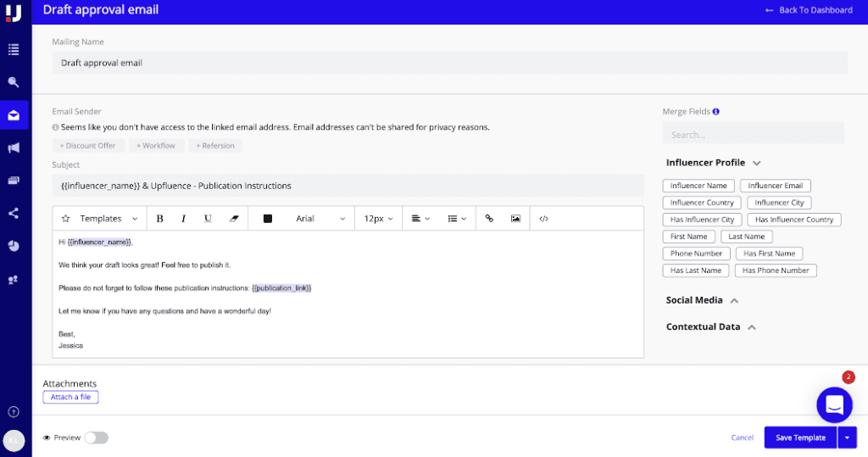Add a Discount Offer
Screen dimensions: 868x457
[x=88, y=146]
